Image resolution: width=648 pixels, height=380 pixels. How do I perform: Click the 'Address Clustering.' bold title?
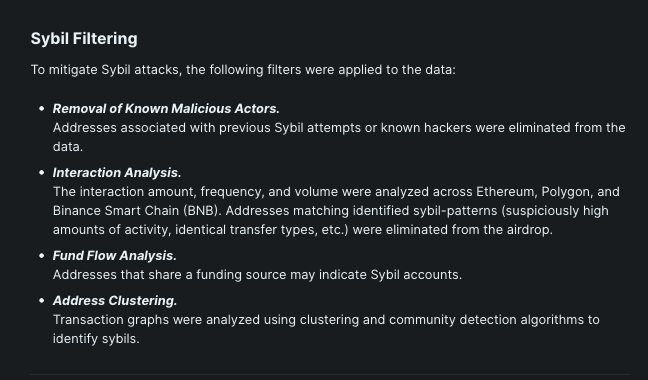[115, 301]
